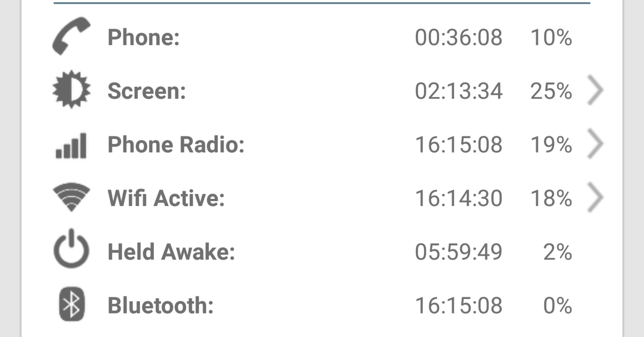Tap the Bluetooth icon
This screenshot has width=644, height=337.
tap(71, 304)
